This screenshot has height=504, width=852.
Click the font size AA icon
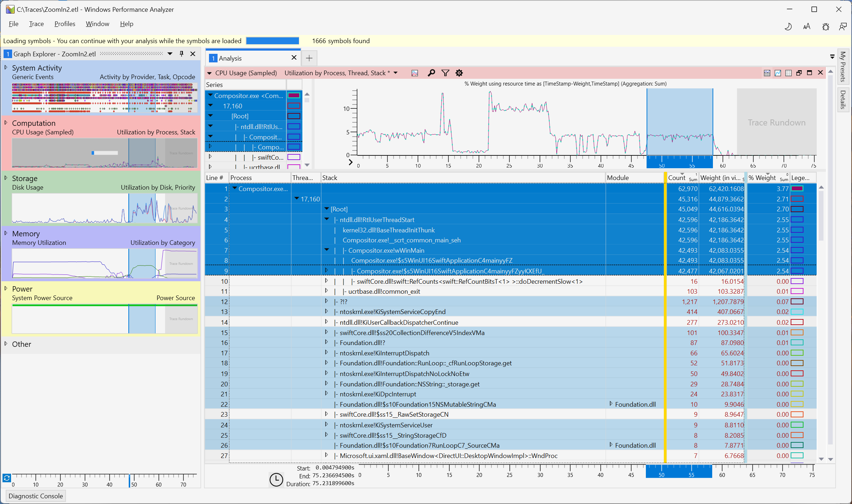click(807, 27)
